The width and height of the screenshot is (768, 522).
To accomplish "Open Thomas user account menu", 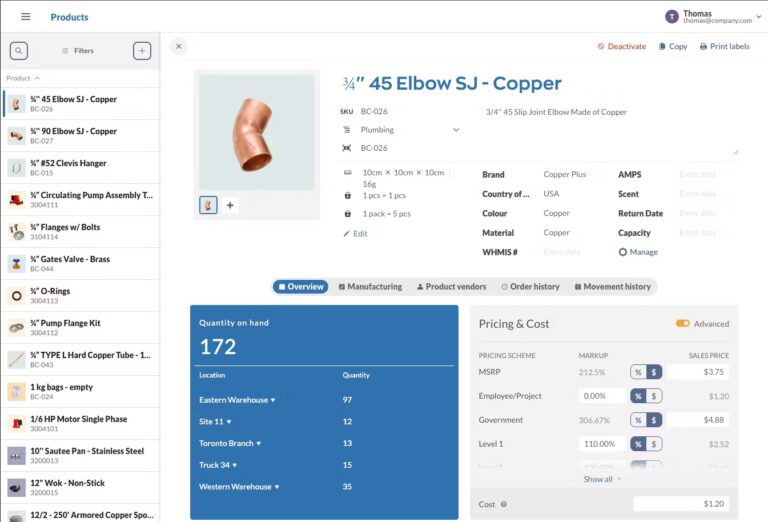I will coord(713,17).
